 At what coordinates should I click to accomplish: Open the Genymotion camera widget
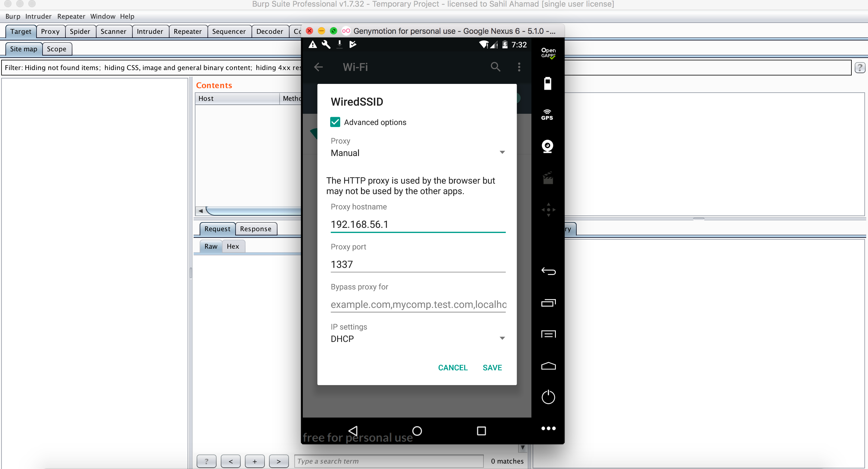(x=547, y=146)
